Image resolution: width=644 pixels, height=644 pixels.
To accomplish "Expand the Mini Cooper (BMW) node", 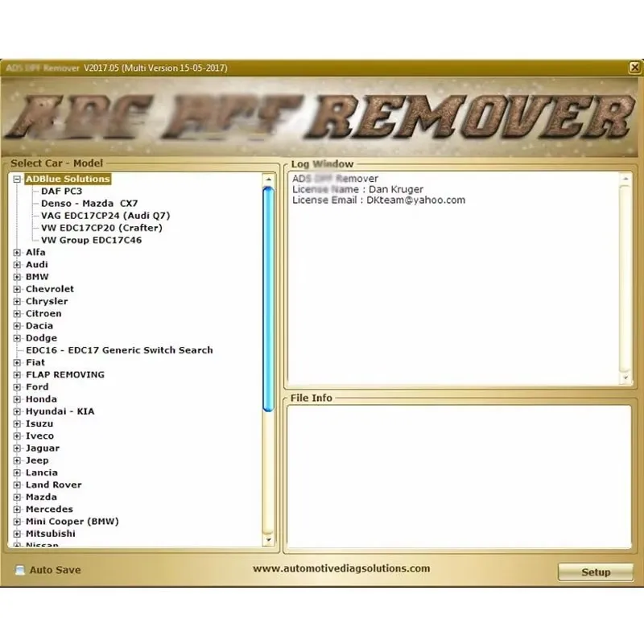I will tap(17, 522).
